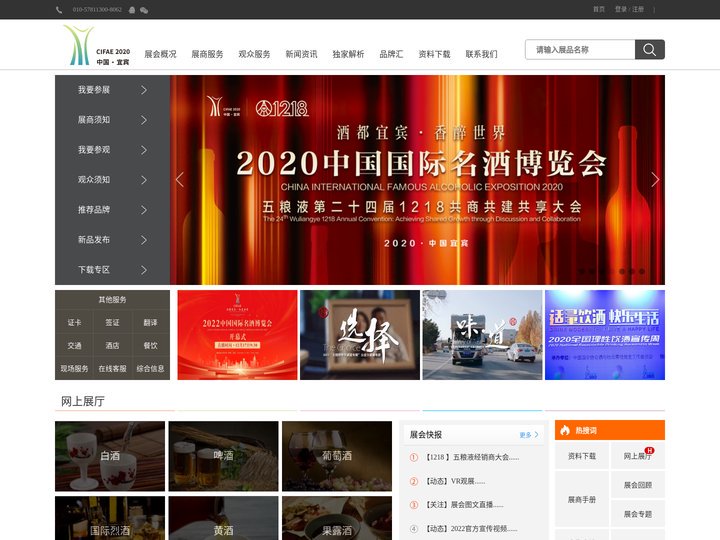Expand chevron beside 新品发布
Viewport: 720px width, 540px height.
144,240
